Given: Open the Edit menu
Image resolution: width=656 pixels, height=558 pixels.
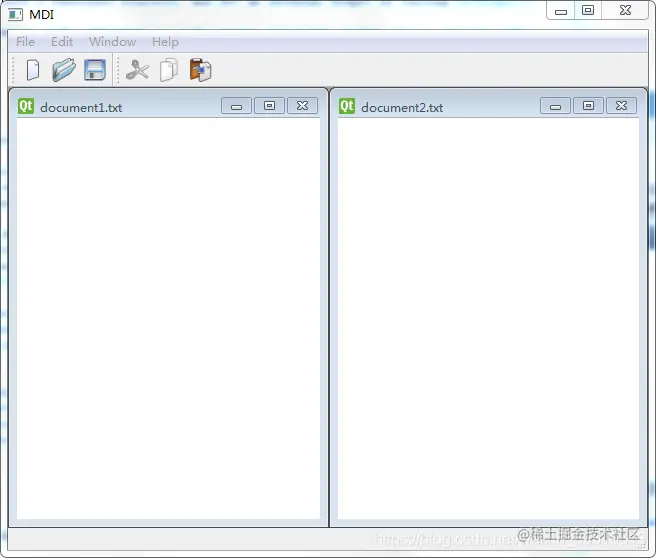Looking at the screenshot, I should (x=62, y=42).
